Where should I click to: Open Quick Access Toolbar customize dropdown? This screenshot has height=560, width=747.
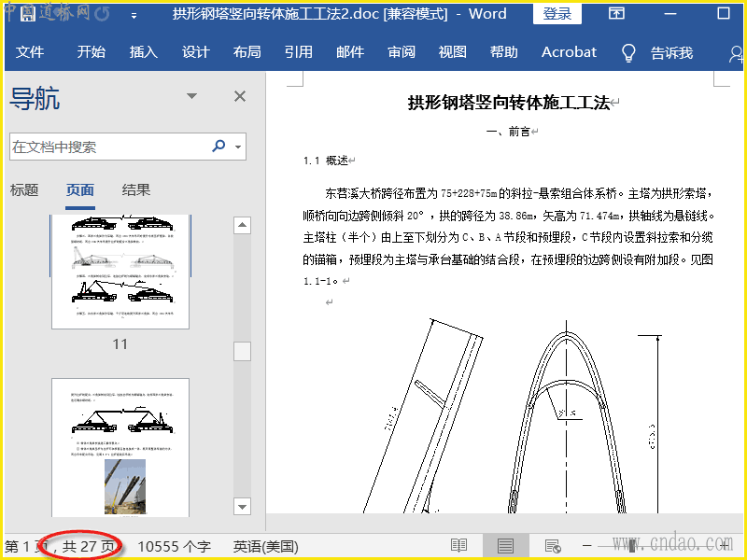(x=134, y=16)
